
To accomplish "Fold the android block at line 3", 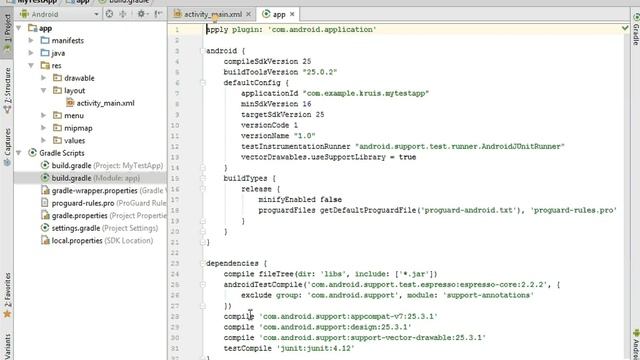I will tap(203, 51).
